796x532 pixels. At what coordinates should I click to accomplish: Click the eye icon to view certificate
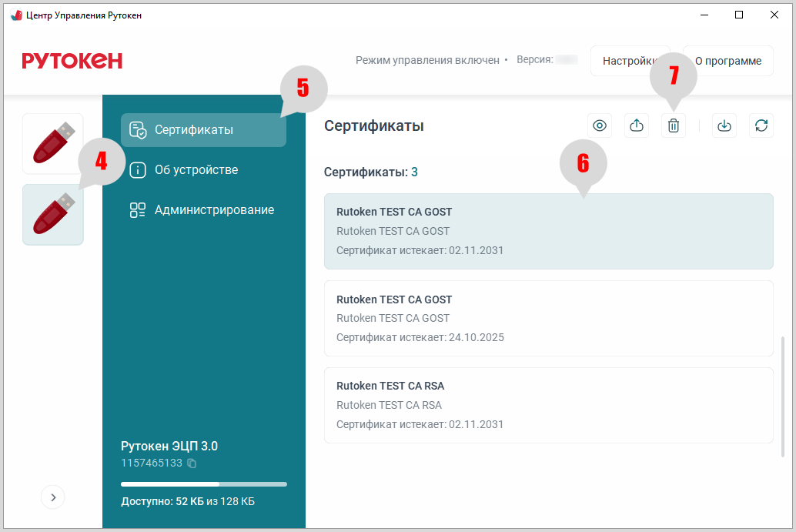click(600, 126)
